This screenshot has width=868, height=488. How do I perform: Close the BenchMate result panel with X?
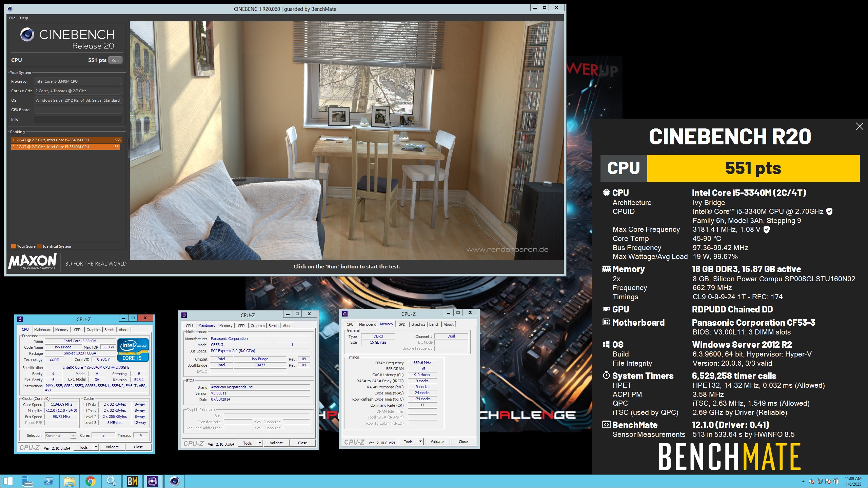pos(860,126)
